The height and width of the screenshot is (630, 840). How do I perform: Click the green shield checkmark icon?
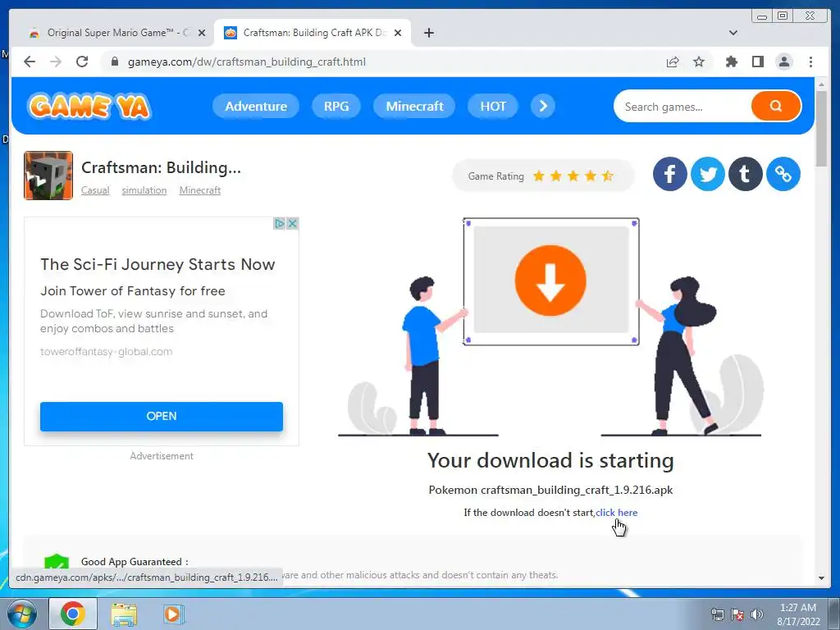pos(57,563)
